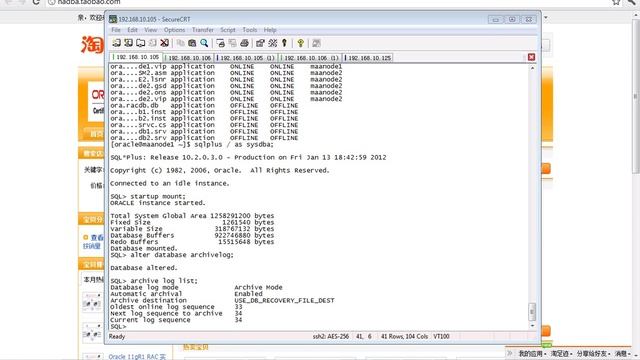Open Session Options from the toolbar
This screenshot has height=360, width=640.
tap(260, 43)
